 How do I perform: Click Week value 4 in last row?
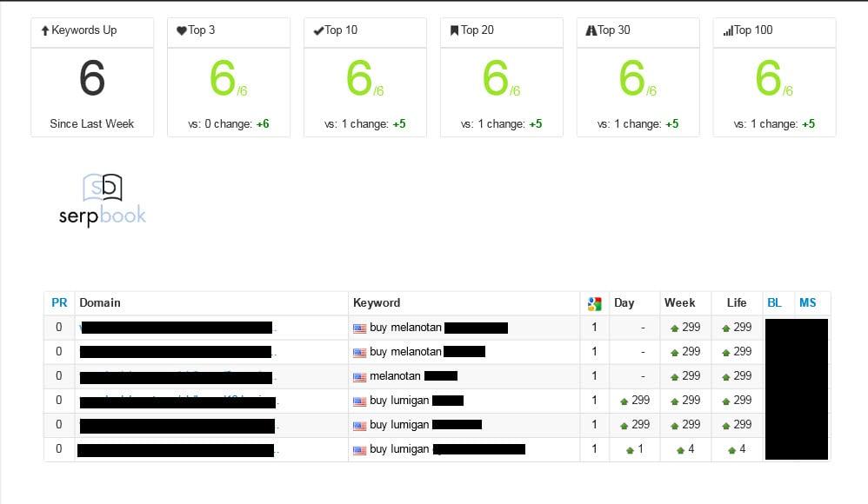(691, 449)
